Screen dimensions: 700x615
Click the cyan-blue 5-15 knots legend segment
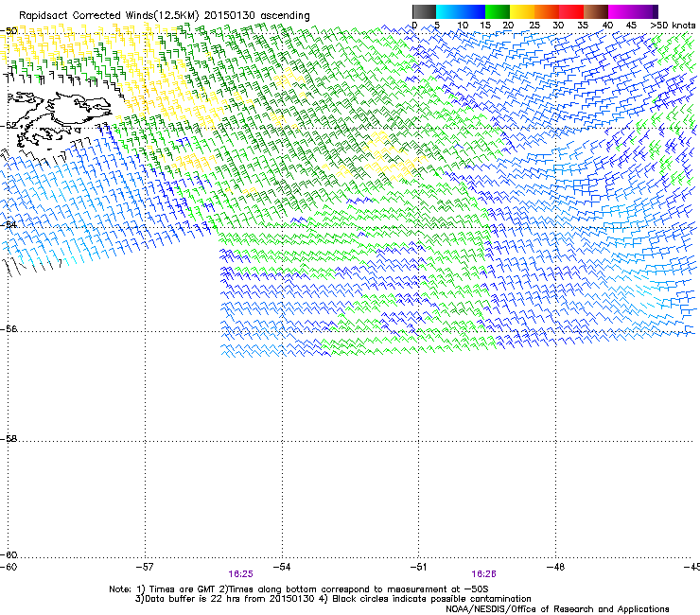(x=461, y=11)
